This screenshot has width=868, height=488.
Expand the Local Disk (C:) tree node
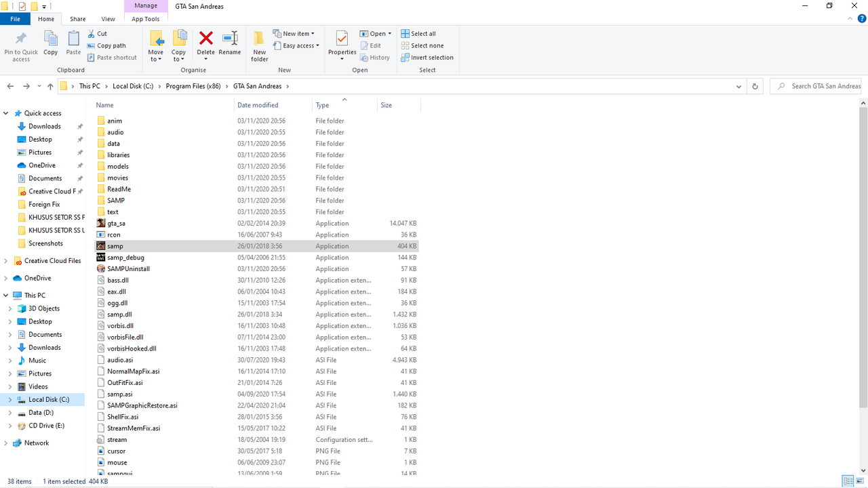pyautogui.click(x=10, y=400)
